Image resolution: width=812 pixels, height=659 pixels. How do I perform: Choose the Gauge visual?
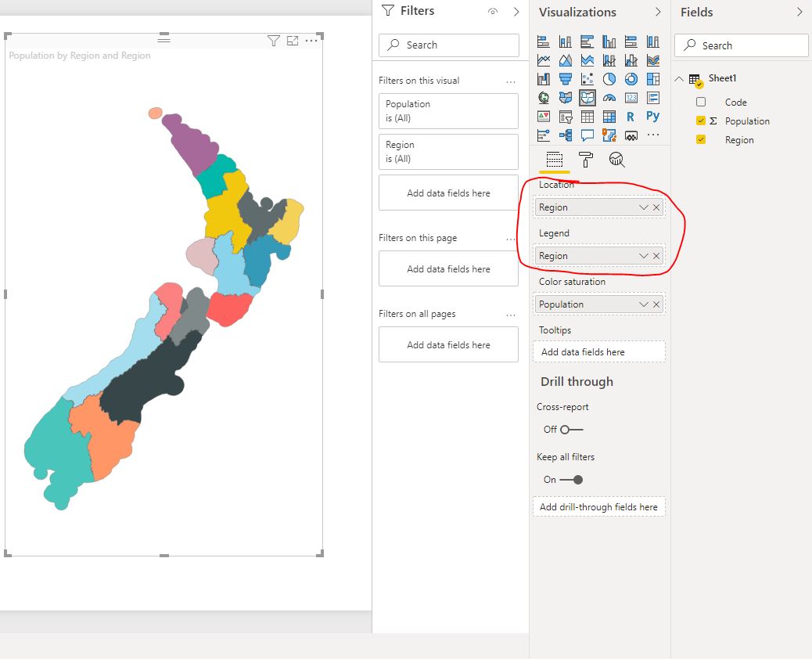point(609,97)
